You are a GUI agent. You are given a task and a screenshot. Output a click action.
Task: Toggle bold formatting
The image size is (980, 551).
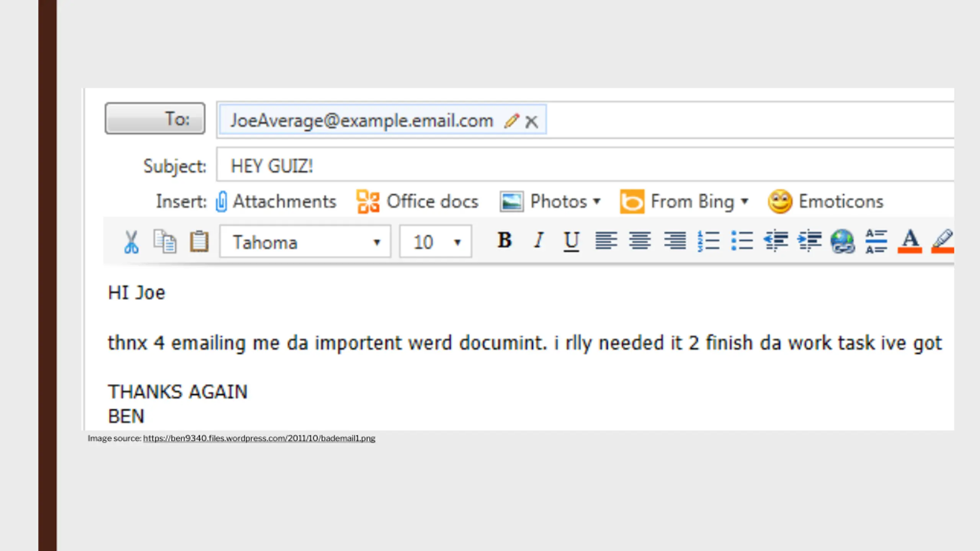click(505, 240)
